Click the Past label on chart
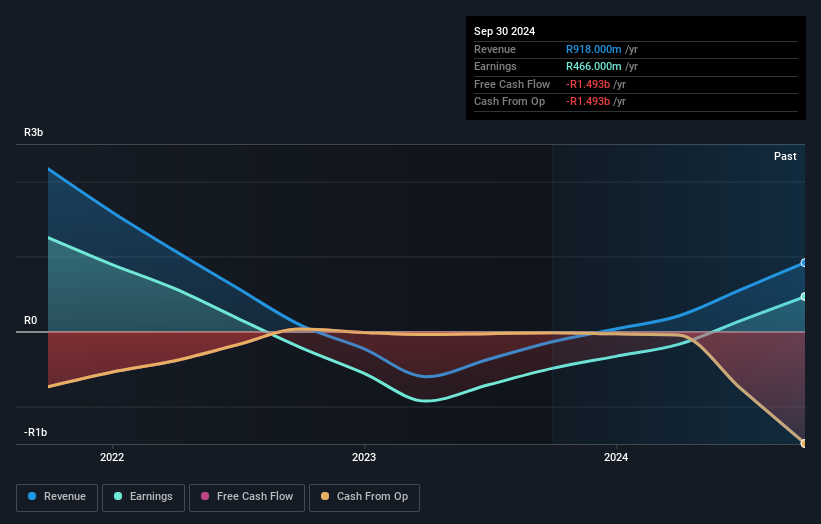821x524 pixels. pos(785,157)
